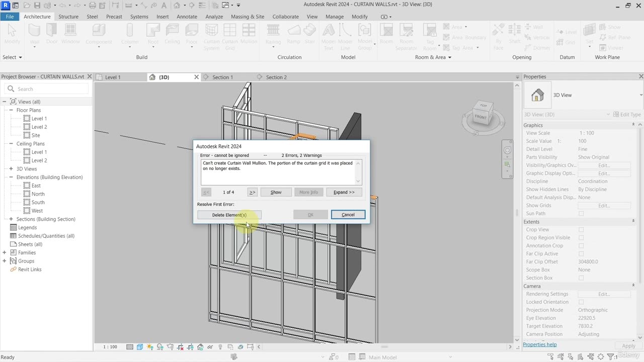Open the Room & Area panel dropdown
The height and width of the screenshot is (362, 644).
click(433, 57)
